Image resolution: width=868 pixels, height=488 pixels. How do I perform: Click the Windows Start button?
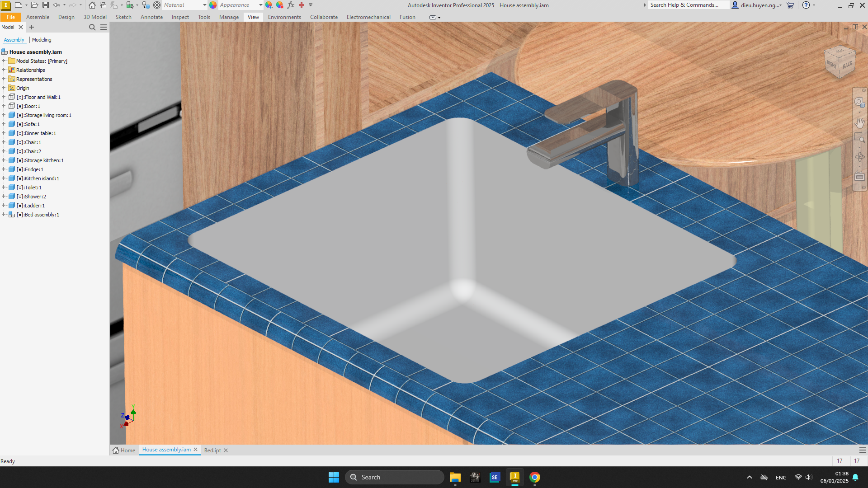pyautogui.click(x=334, y=477)
